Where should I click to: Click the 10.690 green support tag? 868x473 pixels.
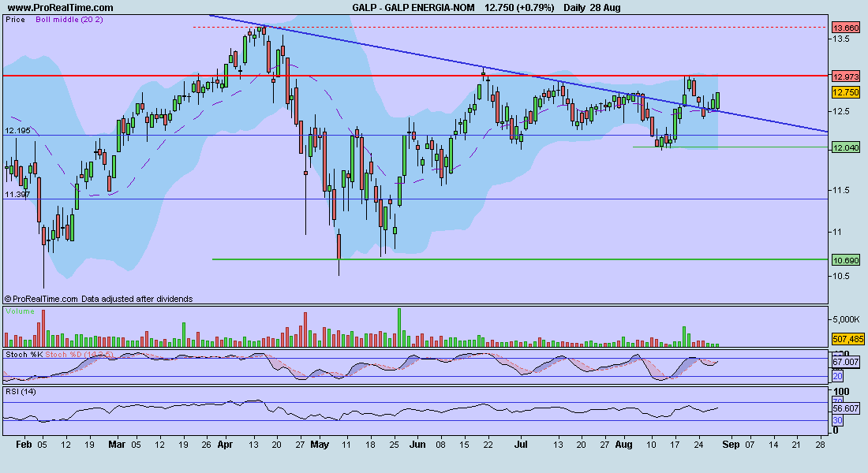[846, 260]
